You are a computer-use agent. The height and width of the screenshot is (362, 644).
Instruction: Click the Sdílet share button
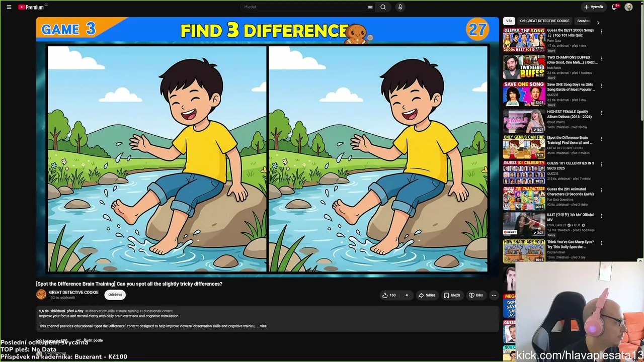427,295
